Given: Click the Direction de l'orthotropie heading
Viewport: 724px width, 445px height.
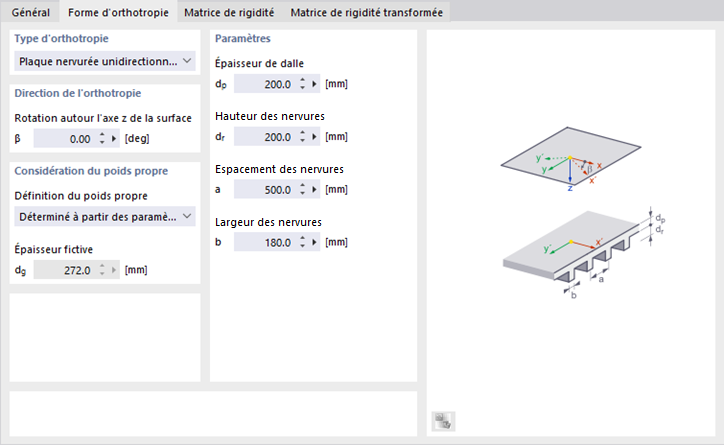Looking at the screenshot, I should click(78, 93).
